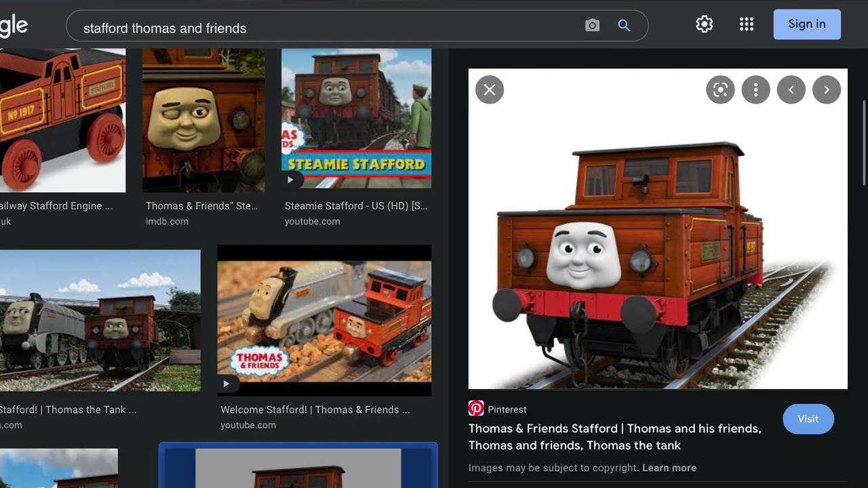This screenshot has width=868, height=488.
Task: Click youtube.com under the Welcome Stafford caption
Action: pos(248,426)
